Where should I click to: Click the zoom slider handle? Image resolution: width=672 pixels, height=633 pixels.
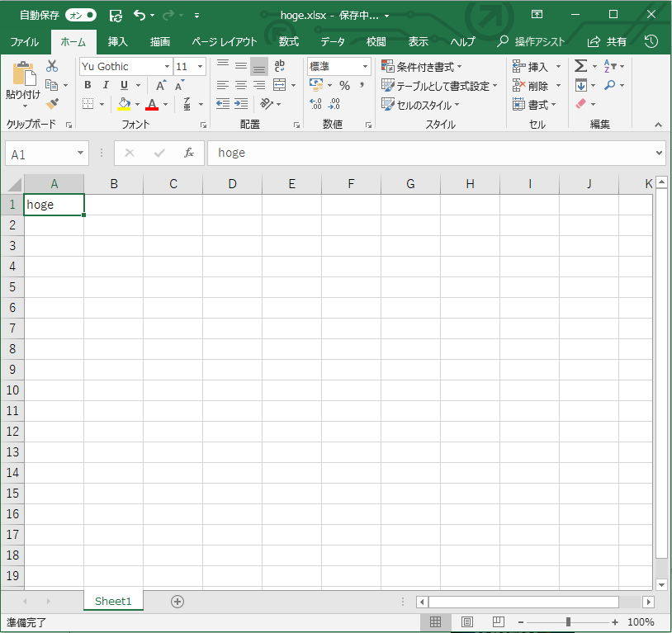[568, 621]
